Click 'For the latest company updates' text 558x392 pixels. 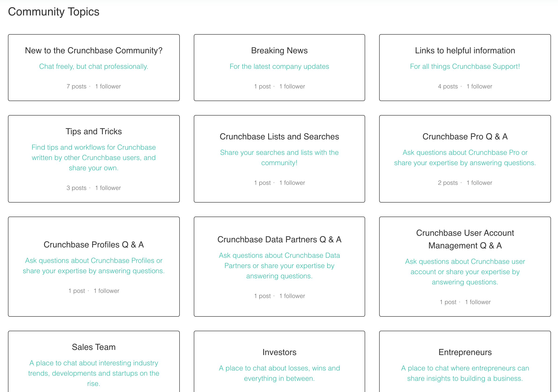[279, 67]
